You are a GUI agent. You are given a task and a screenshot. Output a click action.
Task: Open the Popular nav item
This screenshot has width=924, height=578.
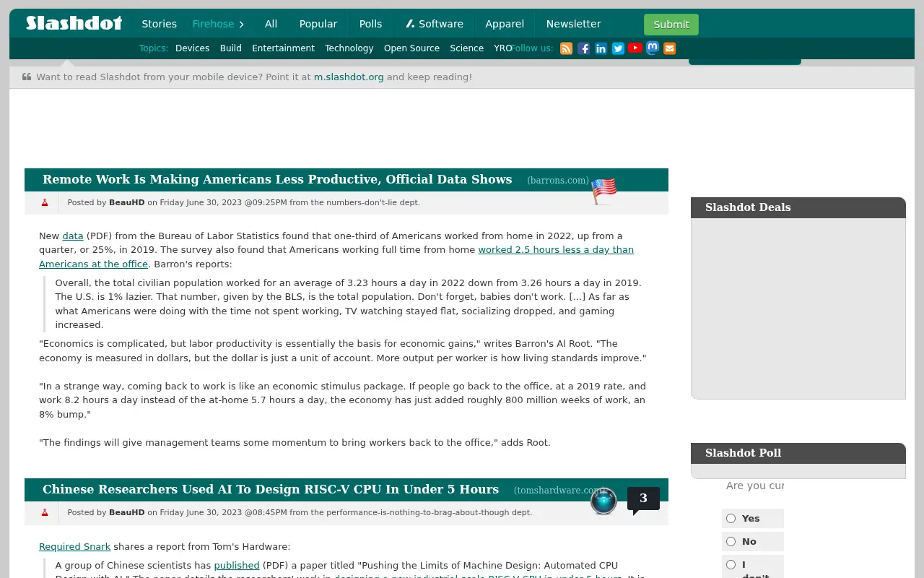318,24
